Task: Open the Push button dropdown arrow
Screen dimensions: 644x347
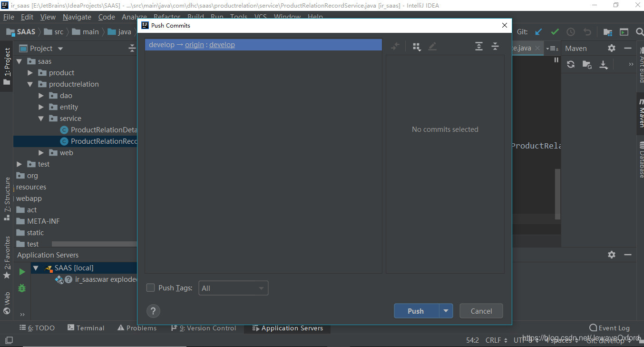Action: [x=446, y=311]
